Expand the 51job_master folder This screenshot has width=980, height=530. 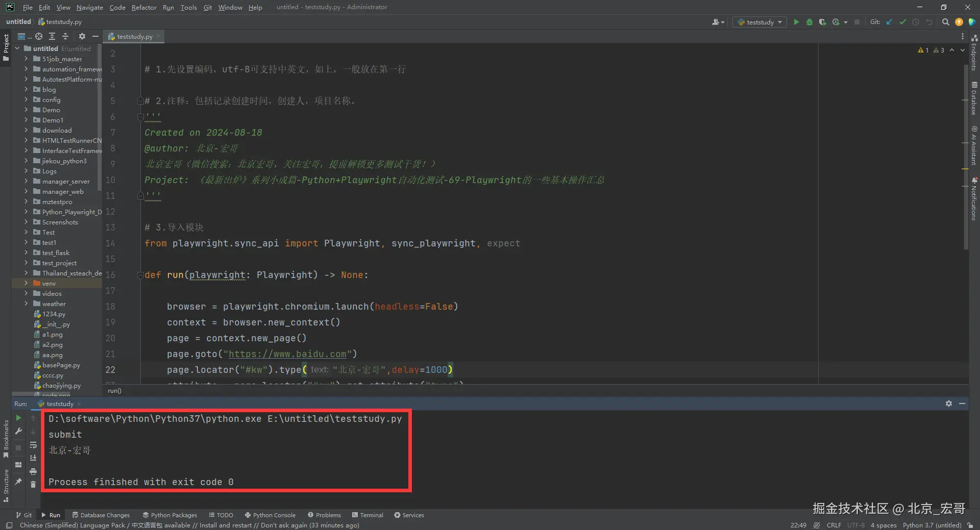point(26,59)
